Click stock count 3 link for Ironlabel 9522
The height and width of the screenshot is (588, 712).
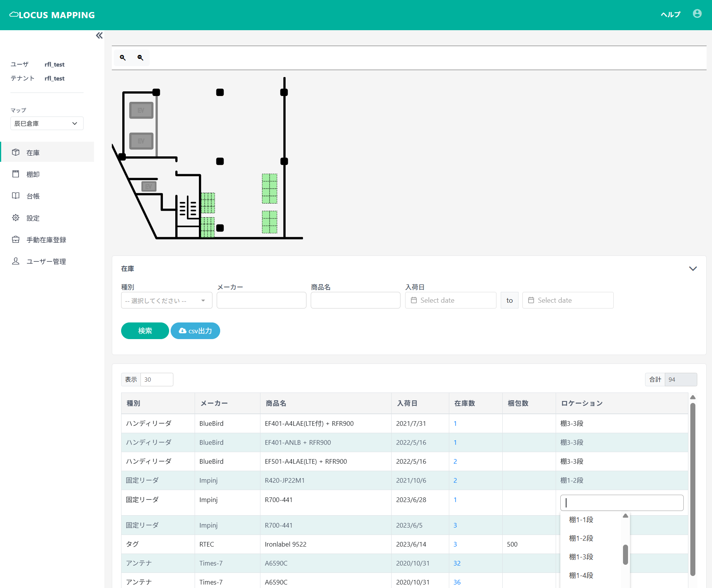tap(455, 544)
